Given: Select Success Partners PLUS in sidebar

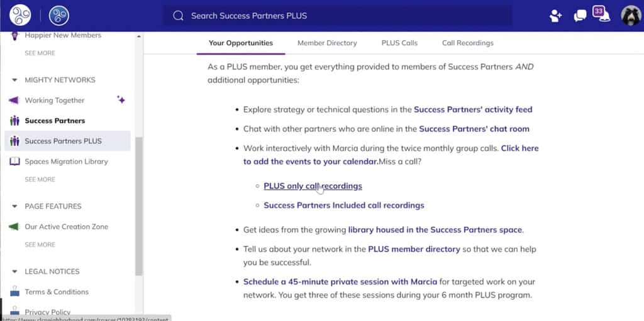Looking at the screenshot, I should point(63,141).
